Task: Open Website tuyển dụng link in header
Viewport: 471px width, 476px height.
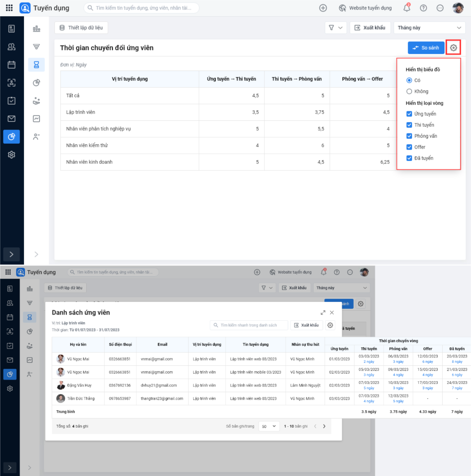Action: (x=365, y=8)
